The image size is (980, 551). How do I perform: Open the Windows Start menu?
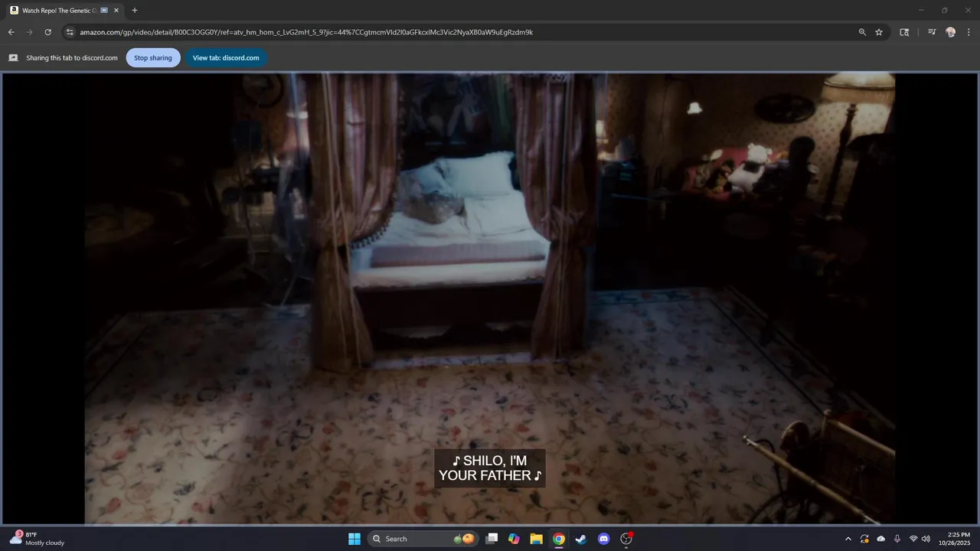pos(354,539)
